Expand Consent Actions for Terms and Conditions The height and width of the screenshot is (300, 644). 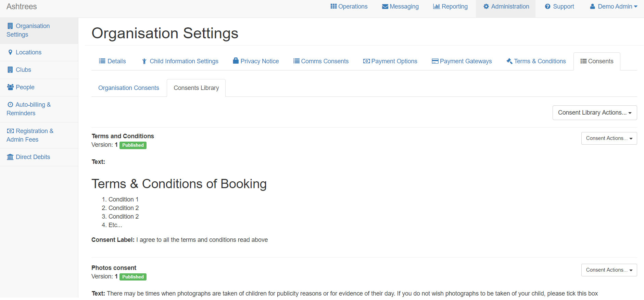click(x=609, y=138)
